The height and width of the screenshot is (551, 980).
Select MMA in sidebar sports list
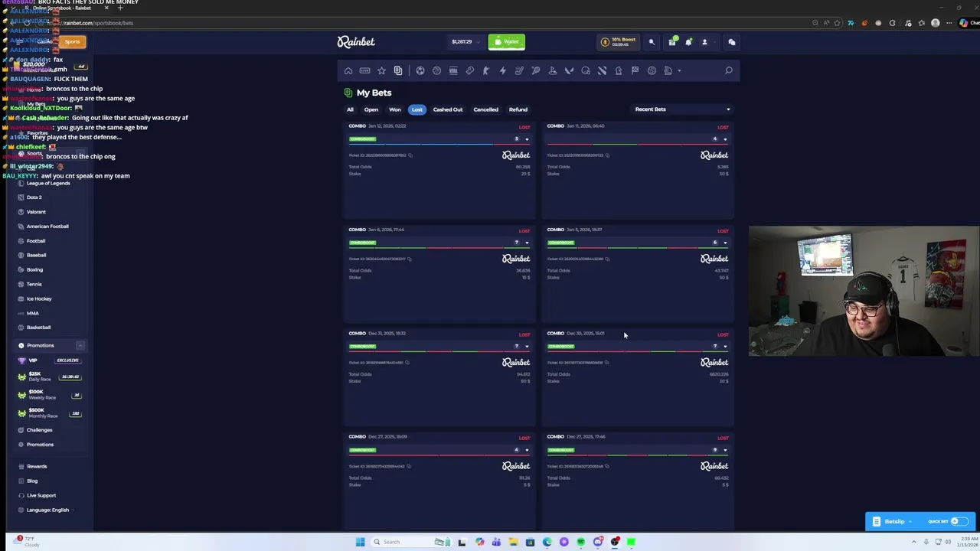click(x=32, y=313)
